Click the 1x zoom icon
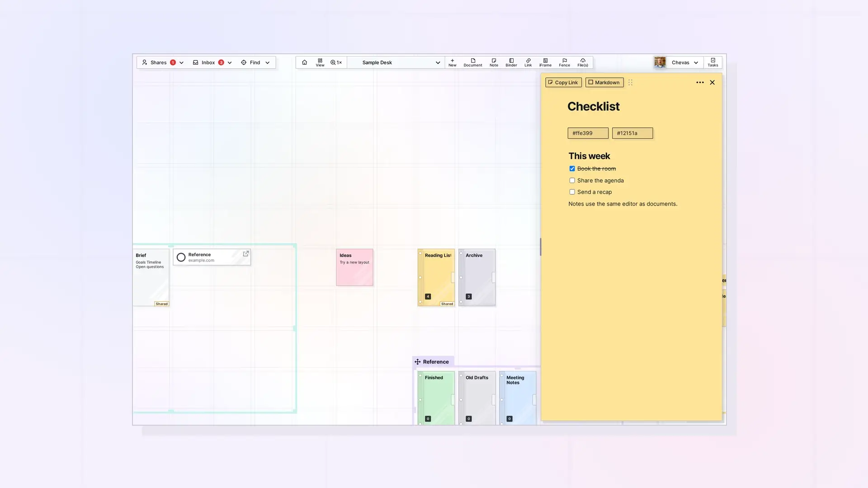 (x=336, y=62)
